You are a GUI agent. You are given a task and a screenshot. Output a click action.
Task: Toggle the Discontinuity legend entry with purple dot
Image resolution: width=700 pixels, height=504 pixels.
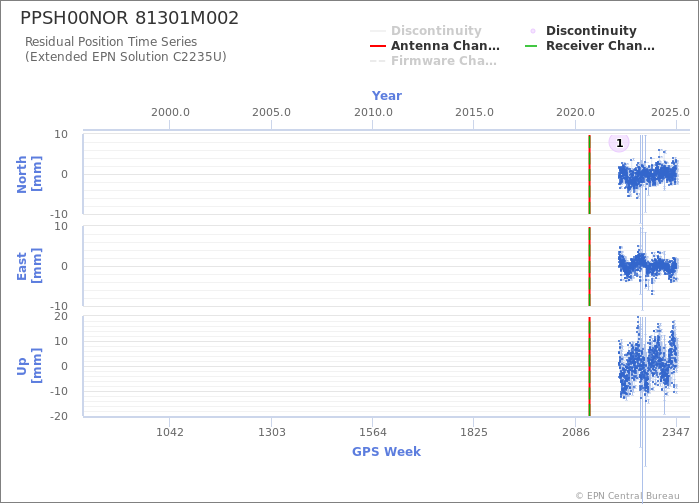(x=581, y=31)
